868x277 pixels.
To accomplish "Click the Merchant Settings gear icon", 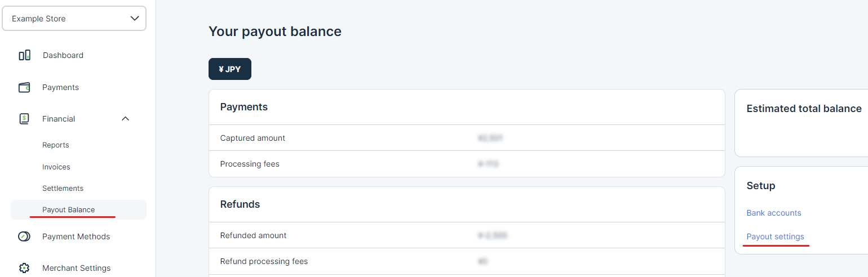I will click(24, 268).
